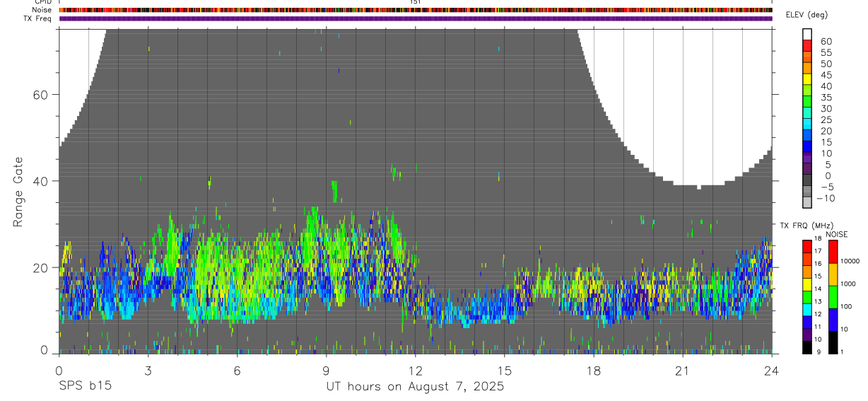
Task: Click the '3' tick on UT hours axis
Action: click(148, 370)
